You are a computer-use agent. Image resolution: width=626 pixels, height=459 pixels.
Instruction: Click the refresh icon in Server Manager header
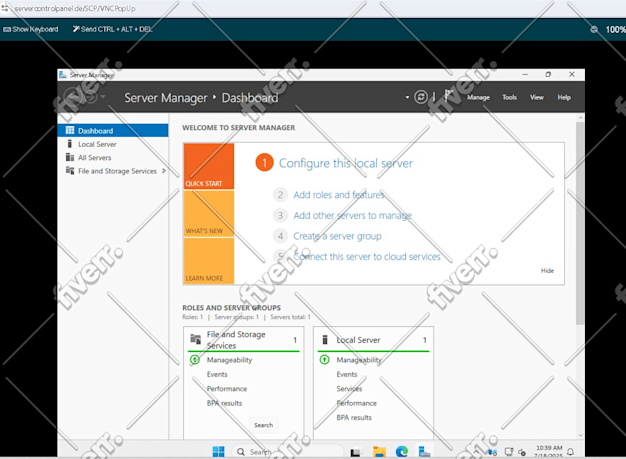[x=420, y=97]
